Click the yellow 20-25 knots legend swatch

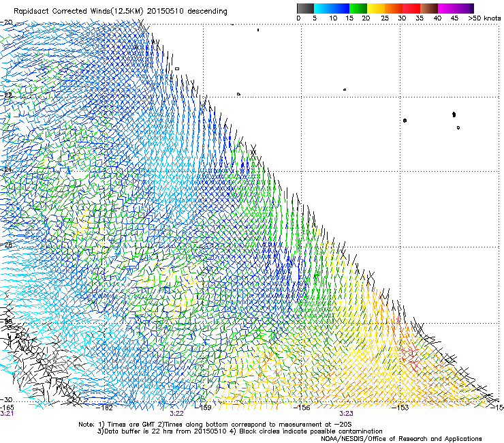(376, 8)
